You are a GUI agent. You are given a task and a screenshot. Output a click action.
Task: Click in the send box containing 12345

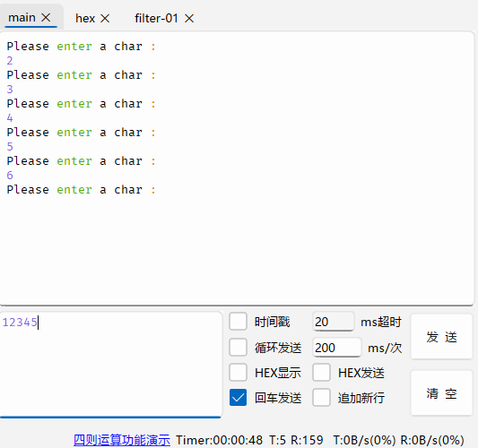(111, 365)
